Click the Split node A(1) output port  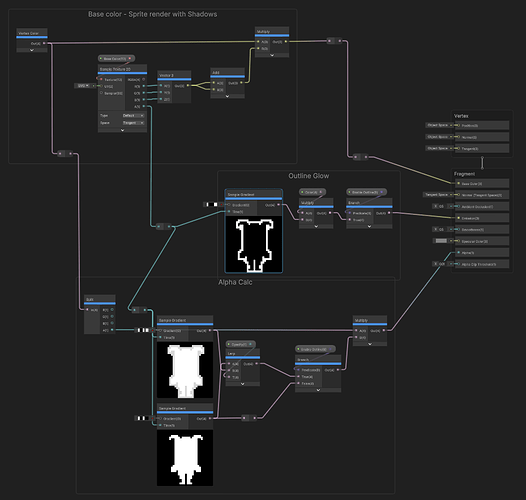(x=112, y=330)
